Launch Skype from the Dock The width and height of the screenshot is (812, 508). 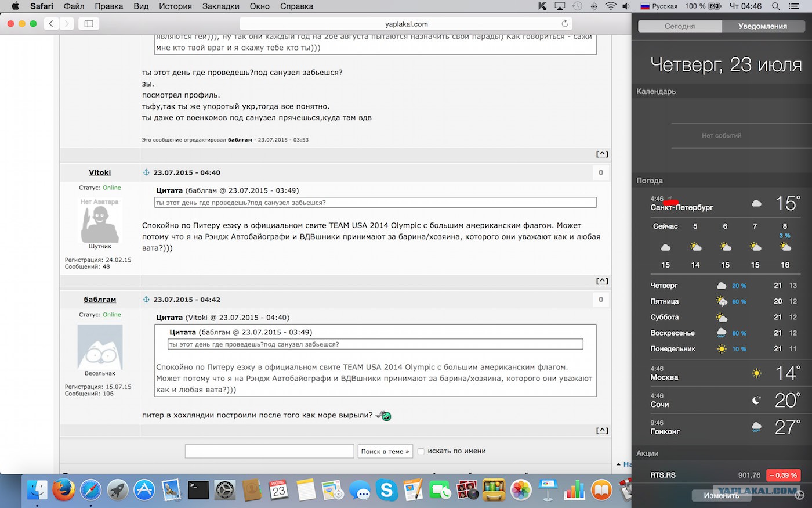[x=386, y=491]
